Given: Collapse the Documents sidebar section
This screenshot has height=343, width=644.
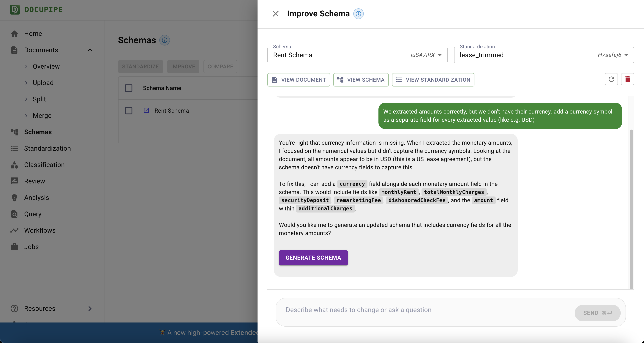Looking at the screenshot, I should pyautogui.click(x=90, y=50).
